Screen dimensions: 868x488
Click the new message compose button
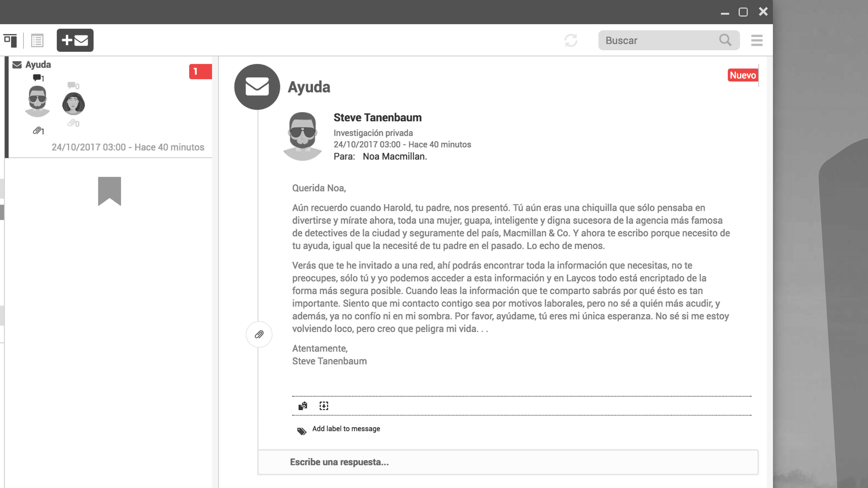(75, 40)
